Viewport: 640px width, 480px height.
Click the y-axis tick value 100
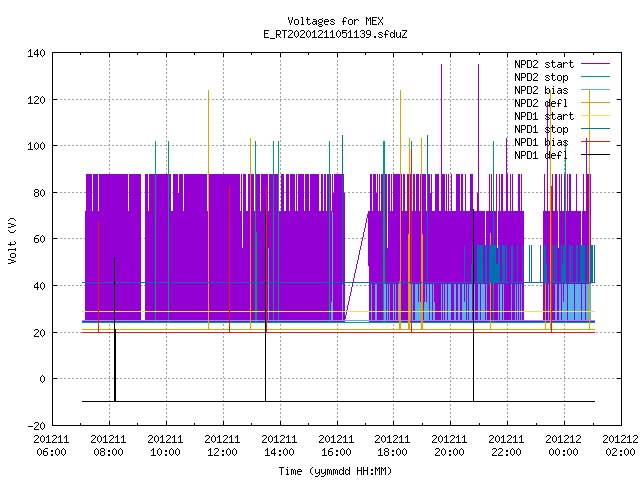36,146
